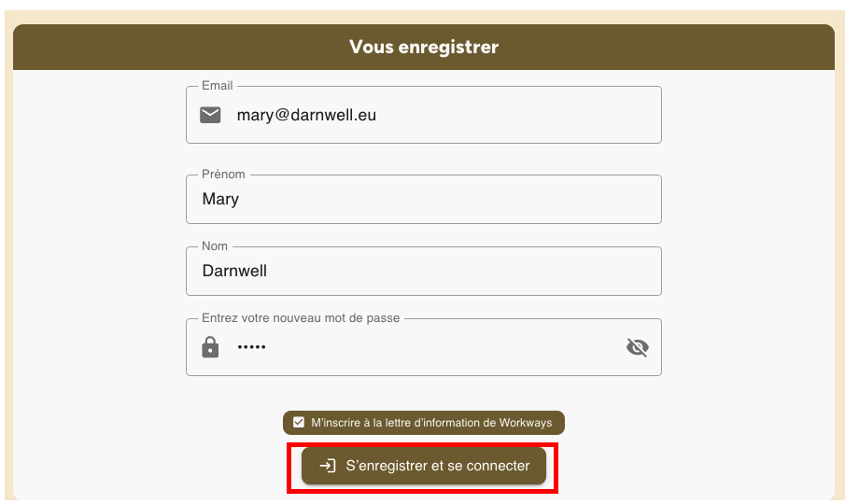Focus the Nom input field
The height and width of the screenshot is (504, 845).
tap(448, 271)
